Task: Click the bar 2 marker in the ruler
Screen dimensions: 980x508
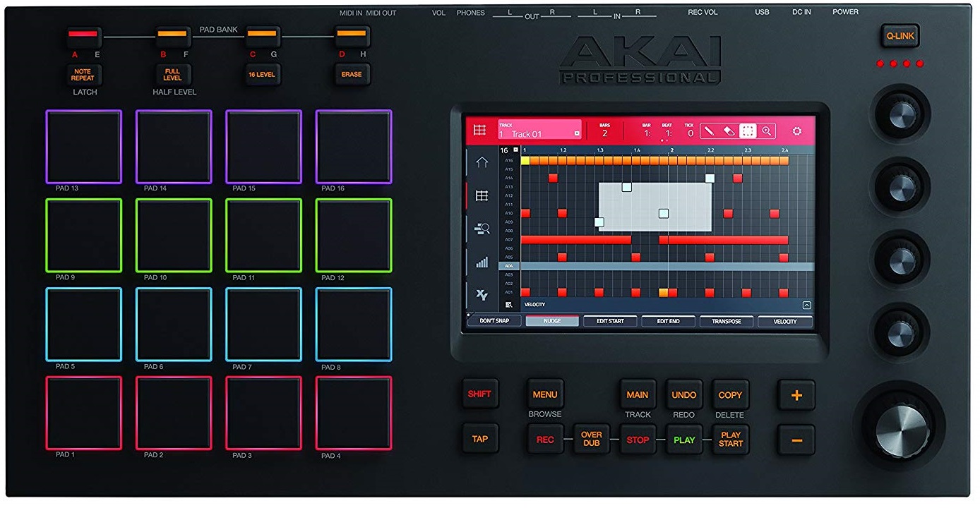Action: 671,150
